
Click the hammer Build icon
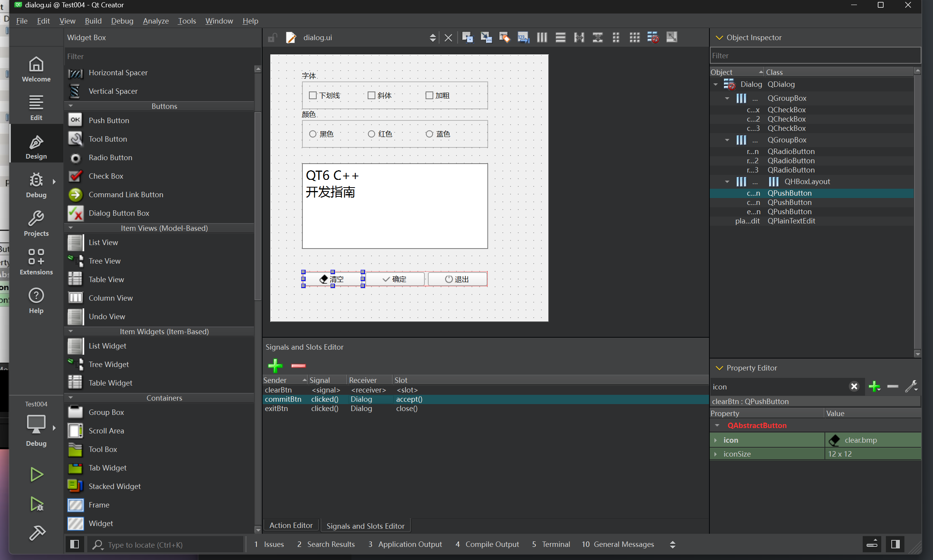(x=37, y=533)
